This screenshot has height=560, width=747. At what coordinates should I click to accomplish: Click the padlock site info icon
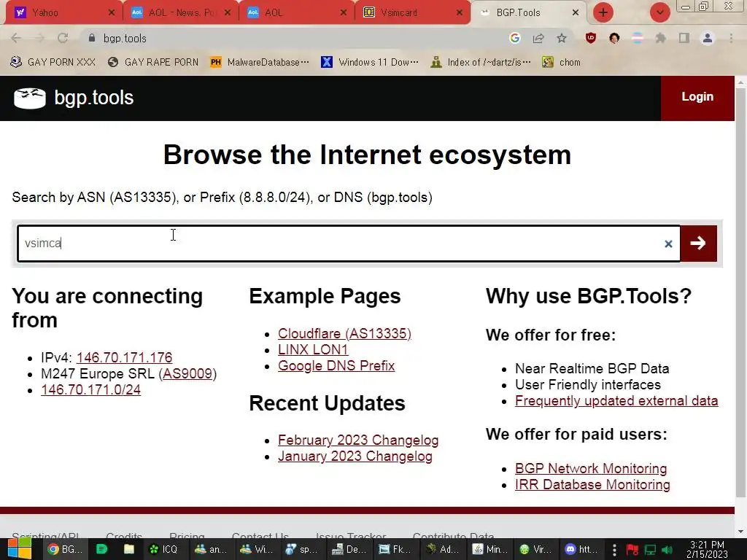[92, 38]
